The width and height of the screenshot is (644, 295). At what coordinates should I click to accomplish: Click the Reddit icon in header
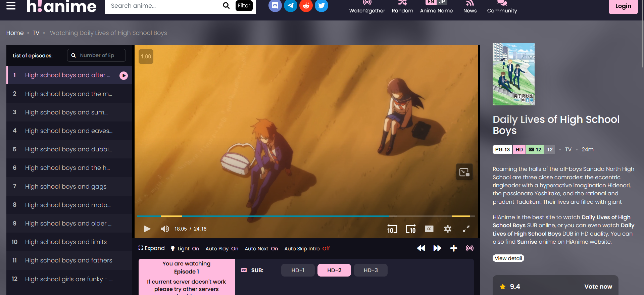tap(306, 6)
